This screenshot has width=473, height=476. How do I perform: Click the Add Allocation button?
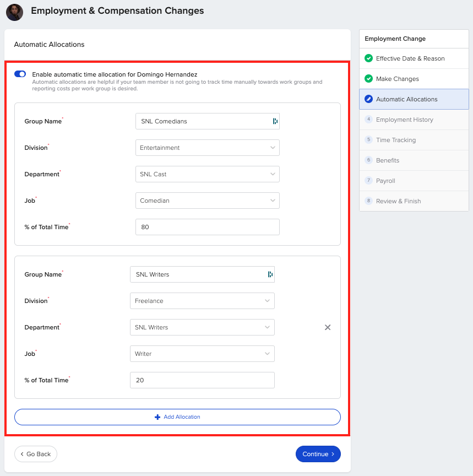pos(177,417)
